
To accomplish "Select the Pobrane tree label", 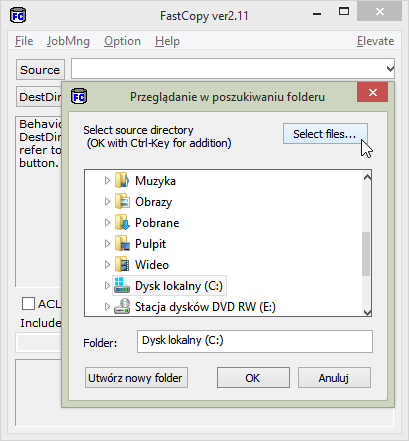I will [157, 223].
